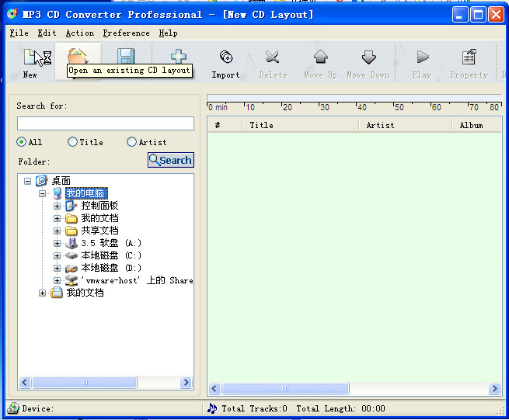Expand the 本地磁盘 (C:) node
The image size is (509, 420).
click(57, 255)
